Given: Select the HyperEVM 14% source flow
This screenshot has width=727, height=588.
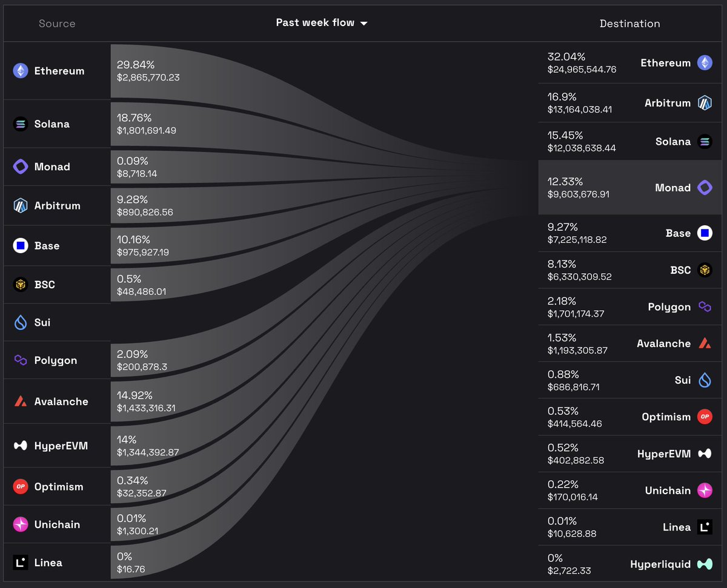Looking at the screenshot, I should click(148, 446).
